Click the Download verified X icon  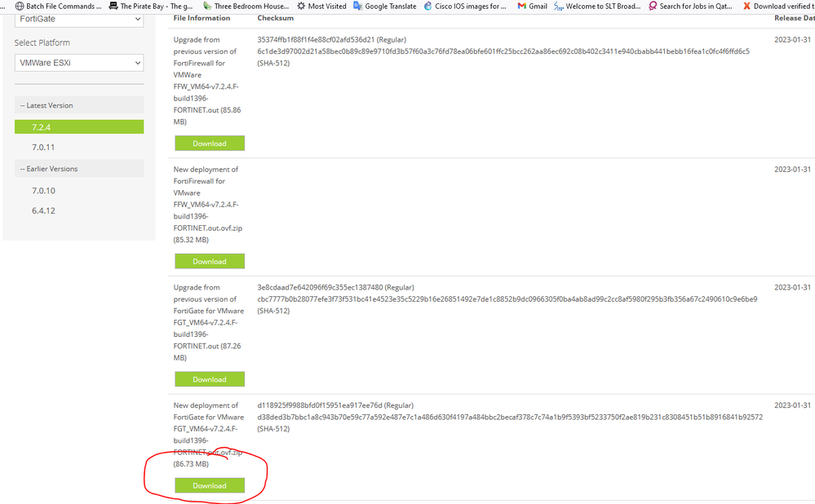click(747, 7)
